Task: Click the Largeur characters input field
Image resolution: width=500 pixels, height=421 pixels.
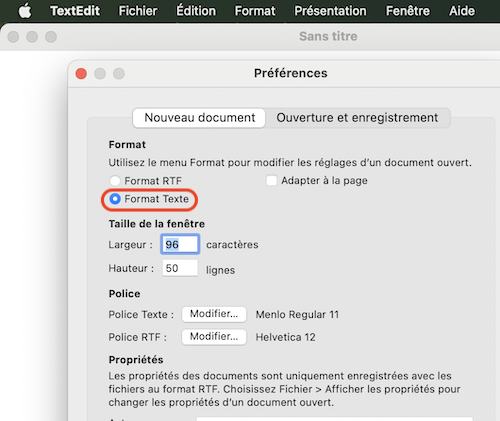Action: pyautogui.click(x=180, y=244)
